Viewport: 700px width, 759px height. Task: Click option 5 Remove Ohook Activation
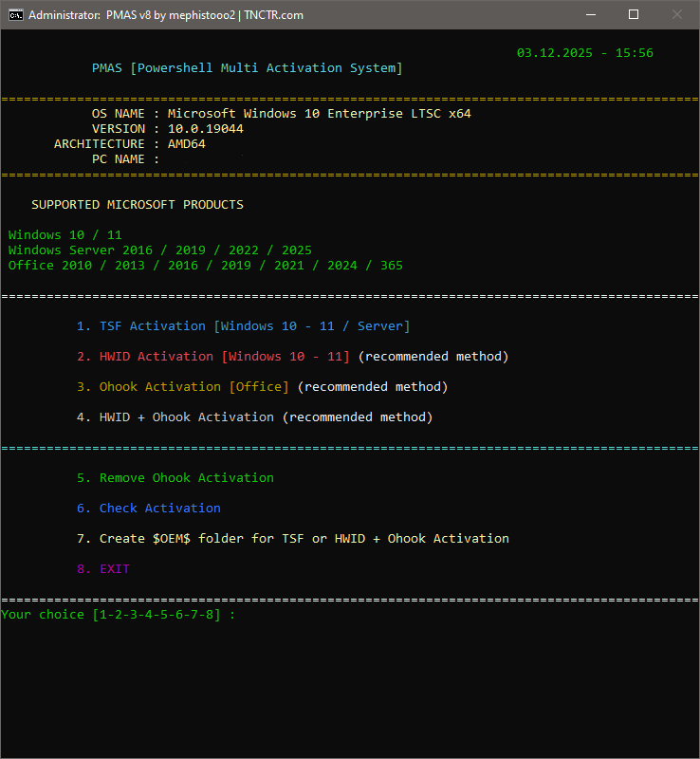point(175,478)
